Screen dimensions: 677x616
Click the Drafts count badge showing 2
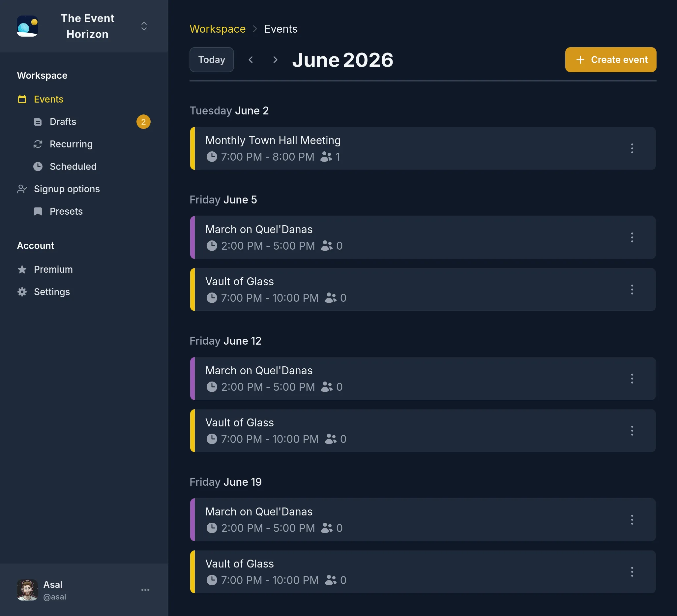(x=143, y=122)
